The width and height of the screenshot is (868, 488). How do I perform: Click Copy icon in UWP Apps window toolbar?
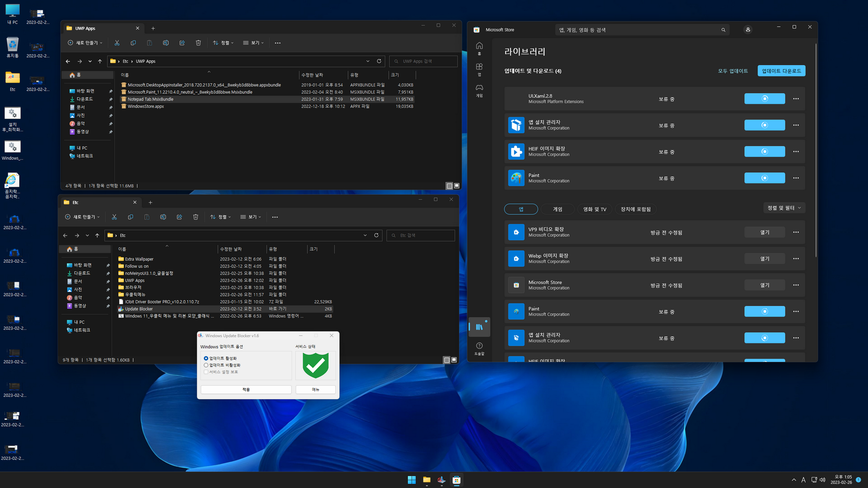coord(133,43)
